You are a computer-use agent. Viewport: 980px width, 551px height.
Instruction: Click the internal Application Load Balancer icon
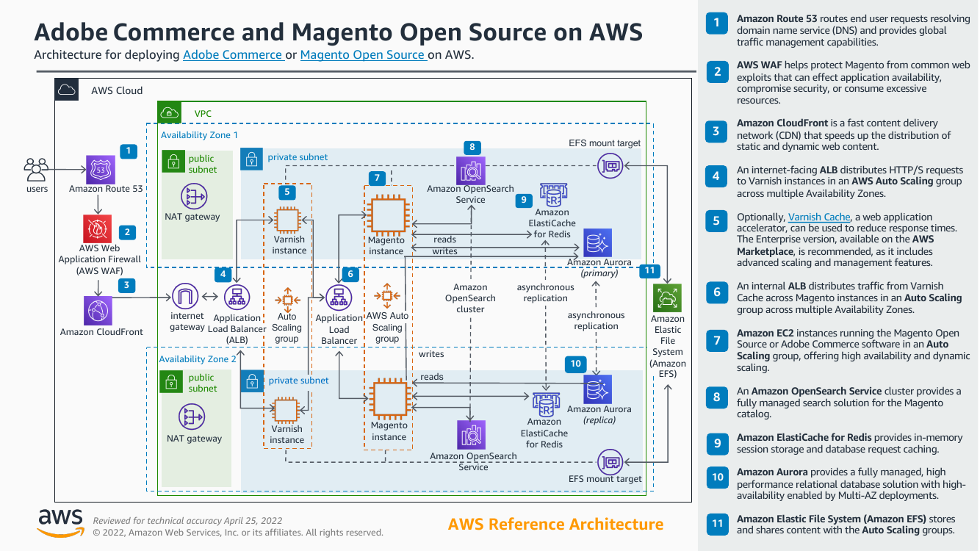click(x=339, y=298)
